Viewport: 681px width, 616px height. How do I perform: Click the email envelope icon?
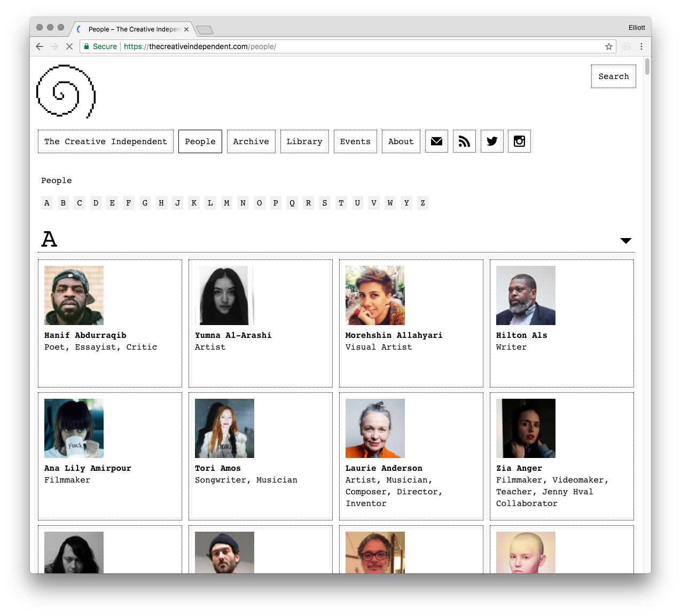(x=436, y=141)
